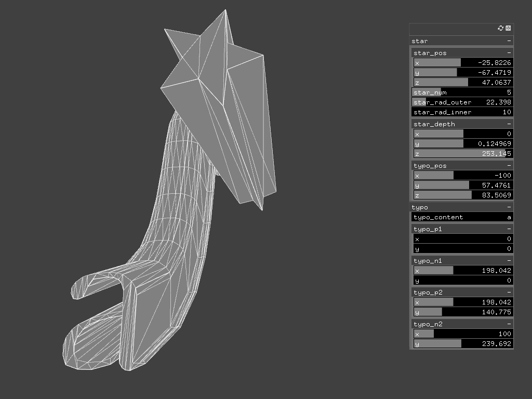Adjust typo_pos z slider at 83.5069
The width and height of the screenshot is (532, 399).
[463, 195]
